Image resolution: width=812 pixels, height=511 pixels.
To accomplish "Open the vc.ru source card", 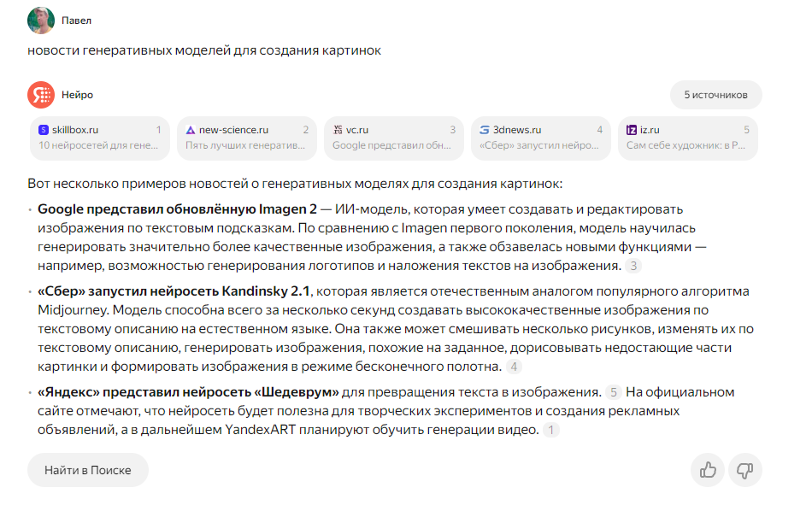I will (x=394, y=138).
